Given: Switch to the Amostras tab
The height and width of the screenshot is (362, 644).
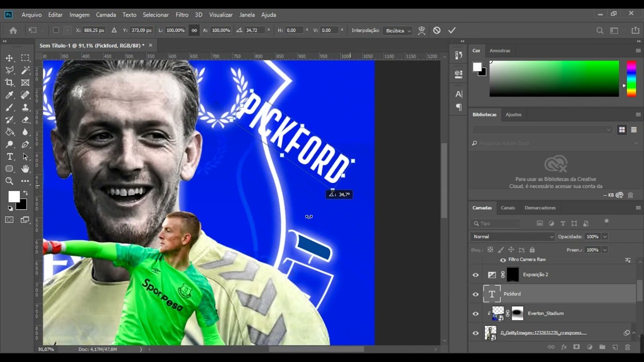Looking at the screenshot, I should pyautogui.click(x=500, y=50).
